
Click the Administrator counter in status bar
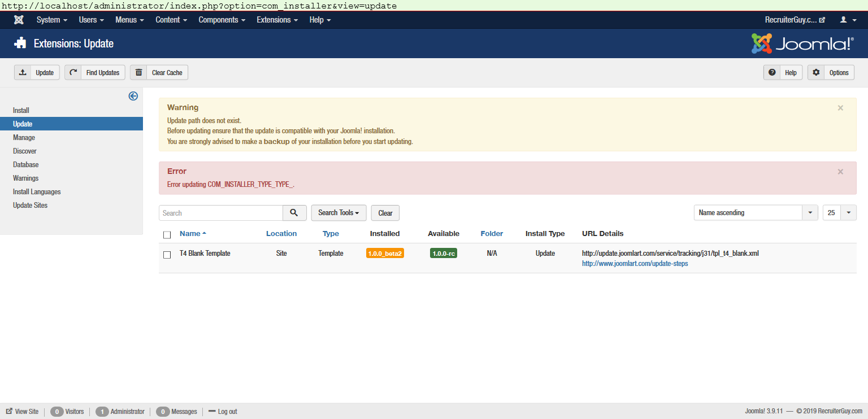pos(120,412)
